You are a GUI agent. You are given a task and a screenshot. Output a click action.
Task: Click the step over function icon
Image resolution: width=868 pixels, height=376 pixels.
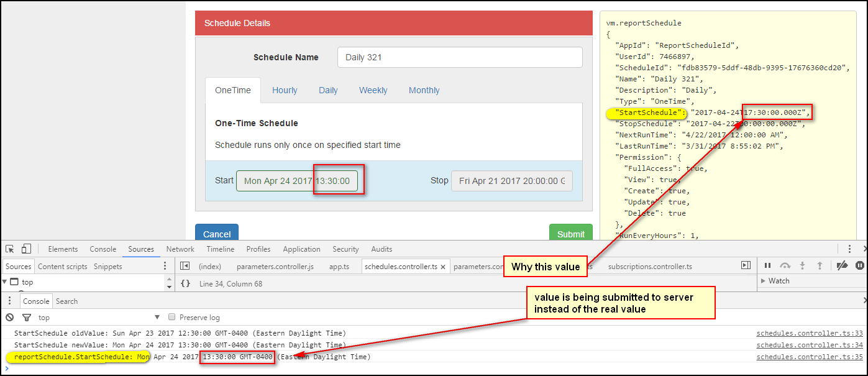coord(785,265)
